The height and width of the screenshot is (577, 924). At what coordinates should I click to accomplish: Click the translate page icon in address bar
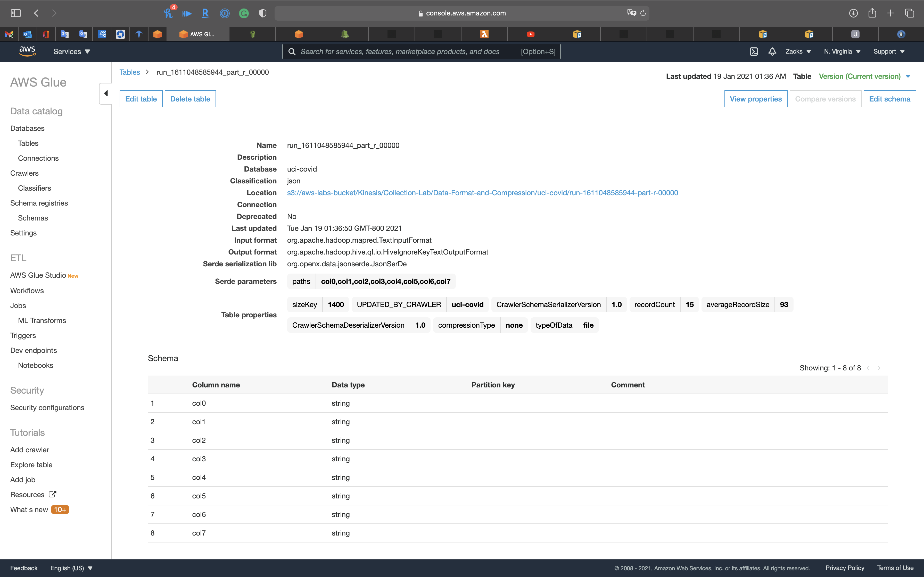click(x=631, y=13)
